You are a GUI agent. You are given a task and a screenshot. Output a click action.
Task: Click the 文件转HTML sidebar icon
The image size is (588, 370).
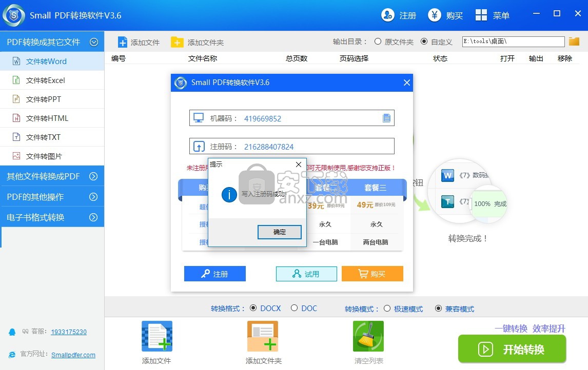point(16,118)
